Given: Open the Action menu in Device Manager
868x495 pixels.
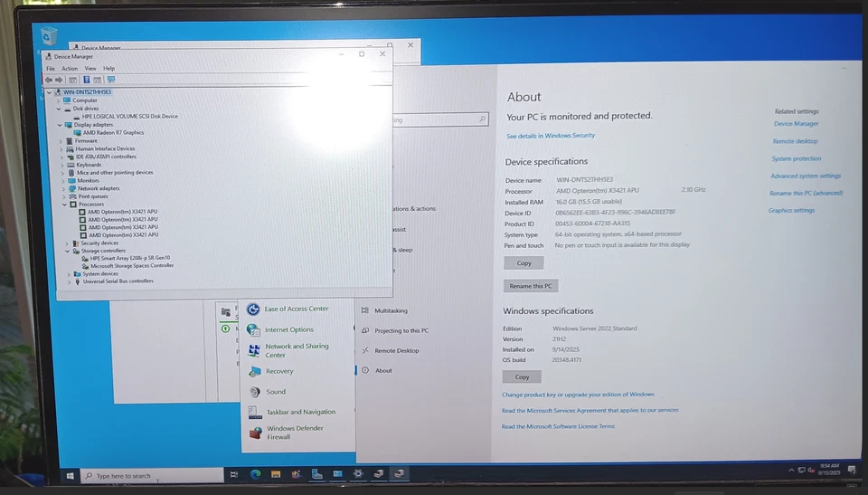Looking at the screenshot, I should point(70,69).
